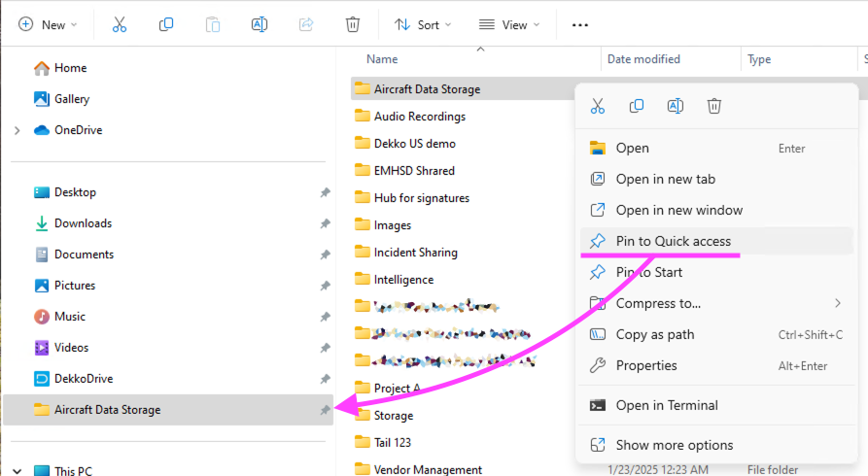Select the Project A folder name

coord(397,388)
